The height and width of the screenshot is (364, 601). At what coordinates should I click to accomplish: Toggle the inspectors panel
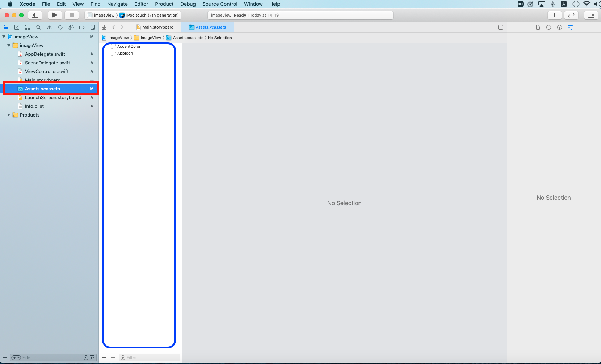pos(591,15)
